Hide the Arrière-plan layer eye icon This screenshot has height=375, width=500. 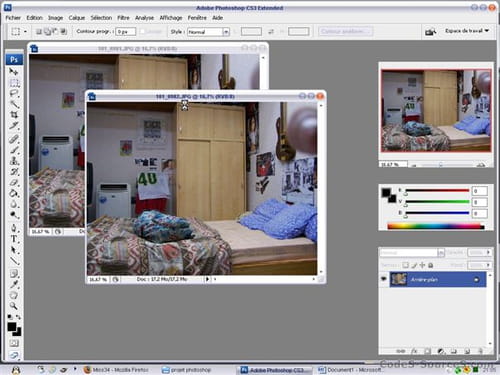pos(384,279)
